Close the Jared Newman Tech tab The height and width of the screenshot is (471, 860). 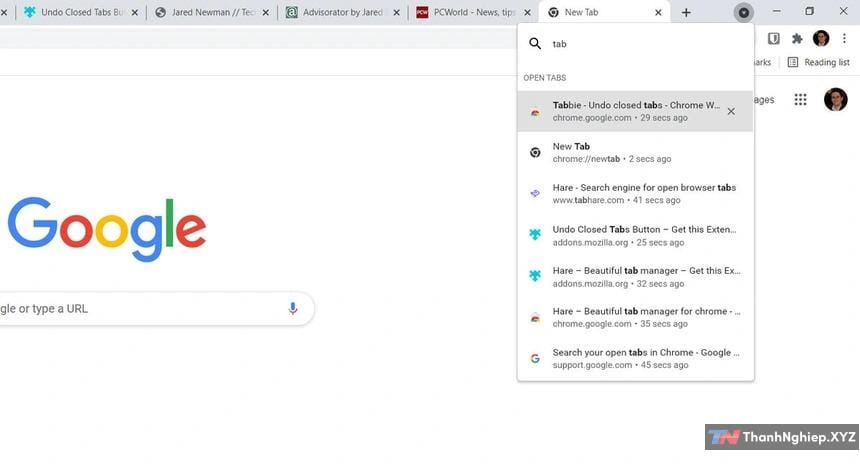coord(265,12)
